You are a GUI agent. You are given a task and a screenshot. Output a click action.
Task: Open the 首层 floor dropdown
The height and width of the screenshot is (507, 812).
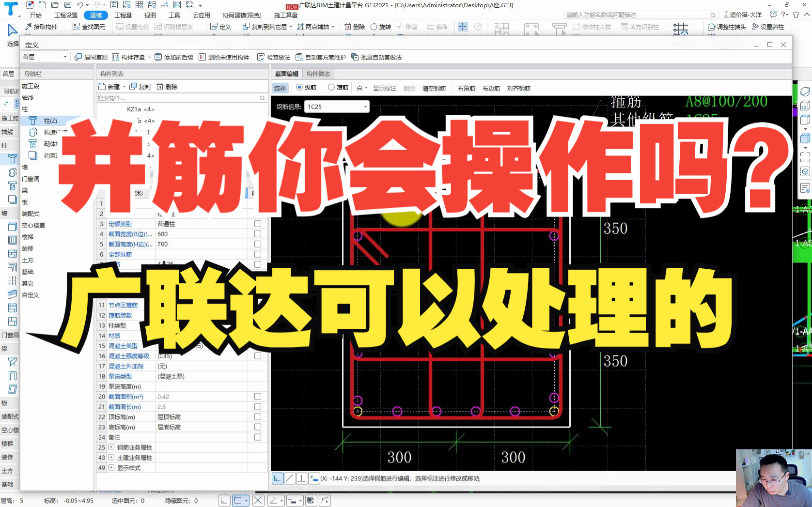(x=45, y=57)
